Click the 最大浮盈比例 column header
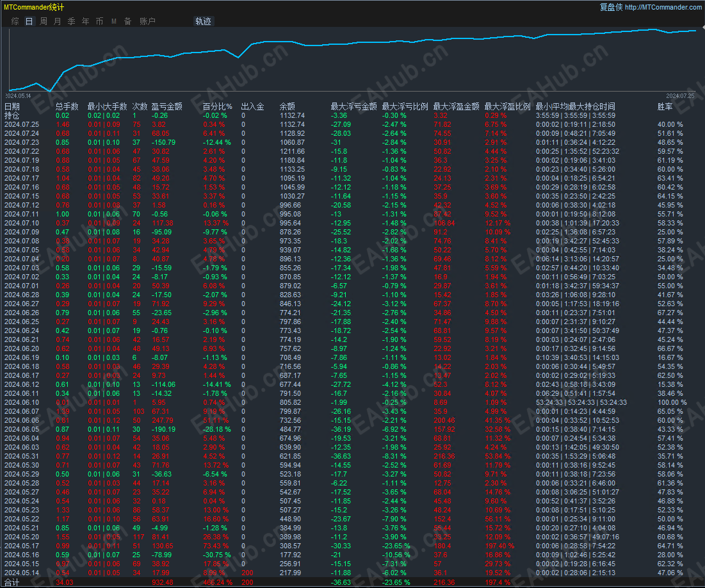Screen dimensions: 705x588 508,106
